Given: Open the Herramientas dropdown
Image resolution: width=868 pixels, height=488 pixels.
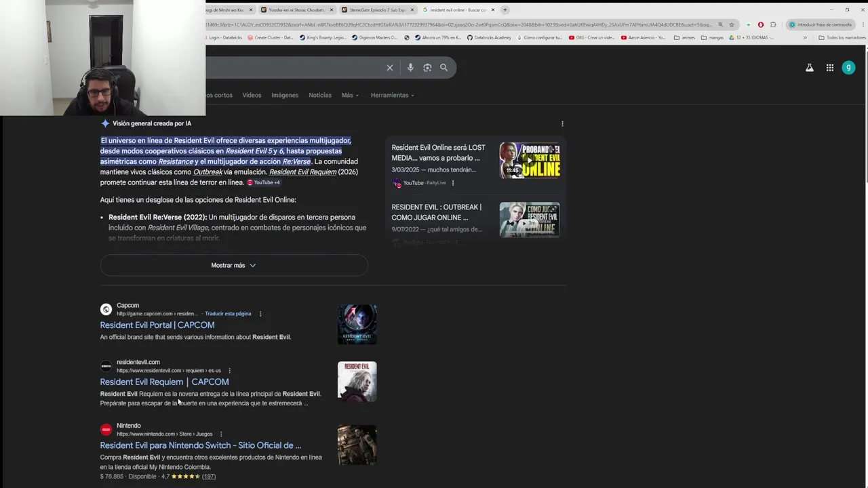Looking at the screenshot, I should pos(392,96).
